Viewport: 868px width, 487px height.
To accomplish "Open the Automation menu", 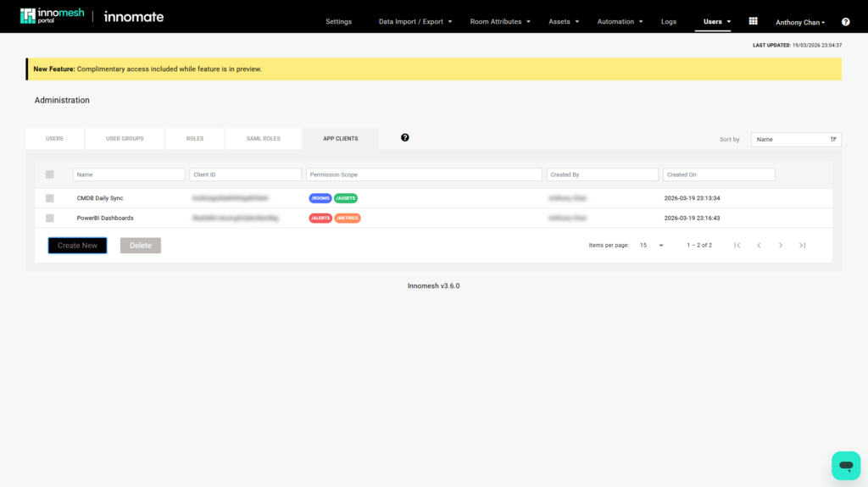I will tap(620, 22).
